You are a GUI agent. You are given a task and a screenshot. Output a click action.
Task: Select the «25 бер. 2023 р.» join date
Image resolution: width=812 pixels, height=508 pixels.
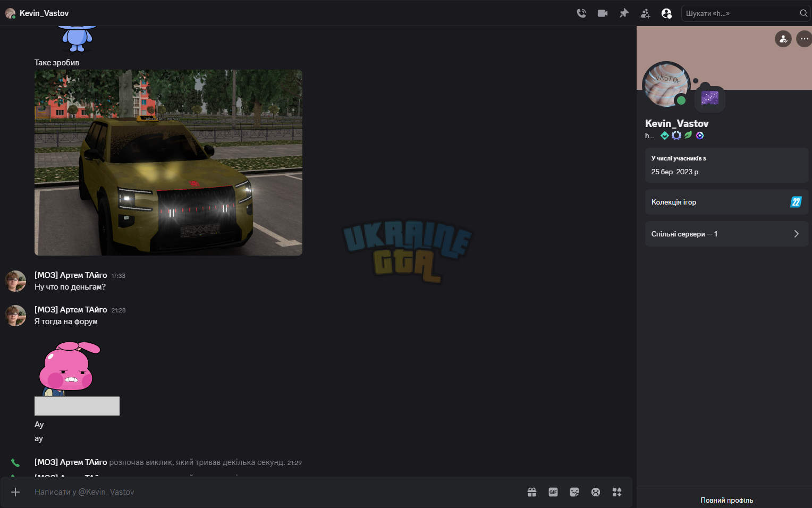[675, 172]
